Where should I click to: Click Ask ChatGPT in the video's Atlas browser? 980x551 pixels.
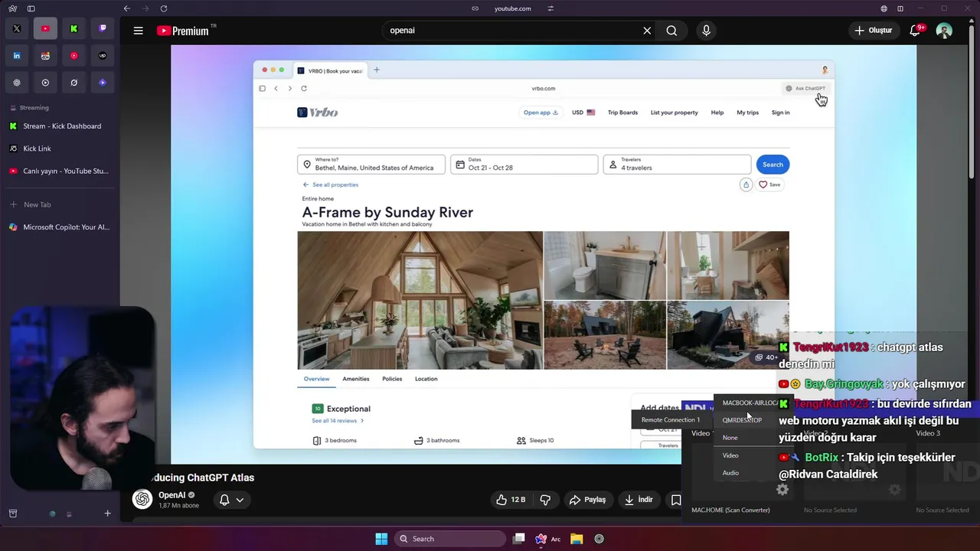805,89
